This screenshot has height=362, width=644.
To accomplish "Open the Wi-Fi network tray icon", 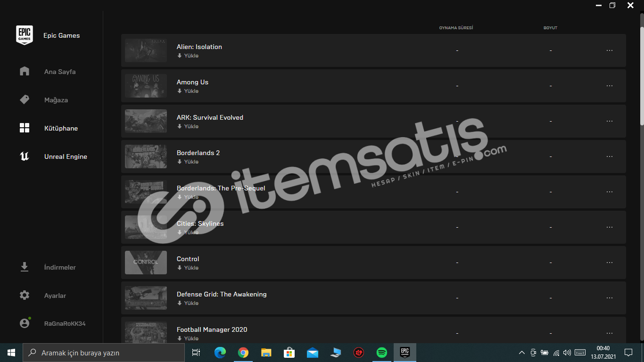I will click(x=556, y=353).
